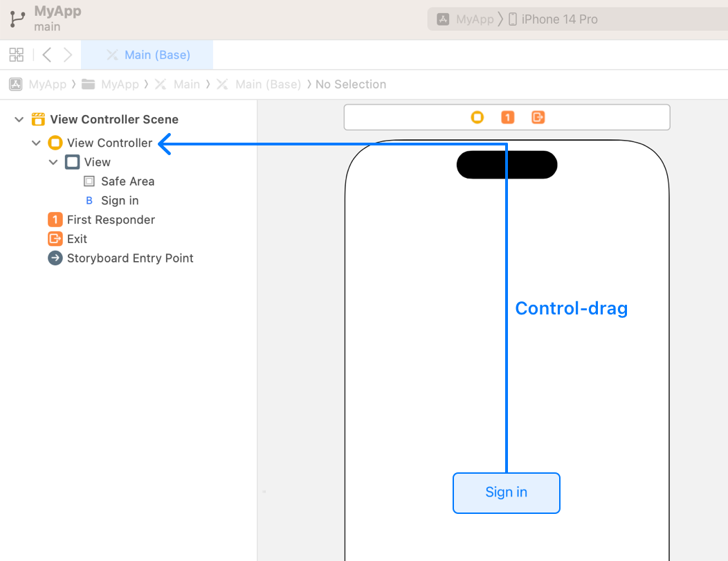
Task: Select the Safe Area layout guide icon
Action: tap(89, 181)
